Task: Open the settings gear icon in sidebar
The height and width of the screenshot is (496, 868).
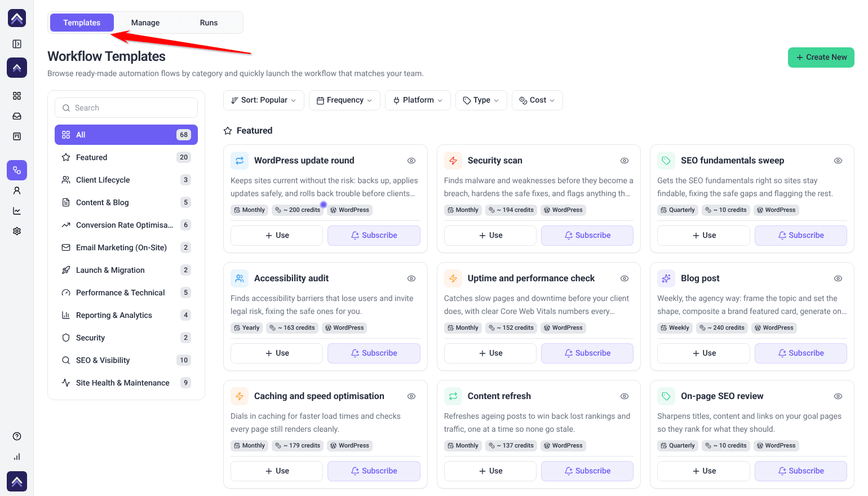Action: (17, 231)
